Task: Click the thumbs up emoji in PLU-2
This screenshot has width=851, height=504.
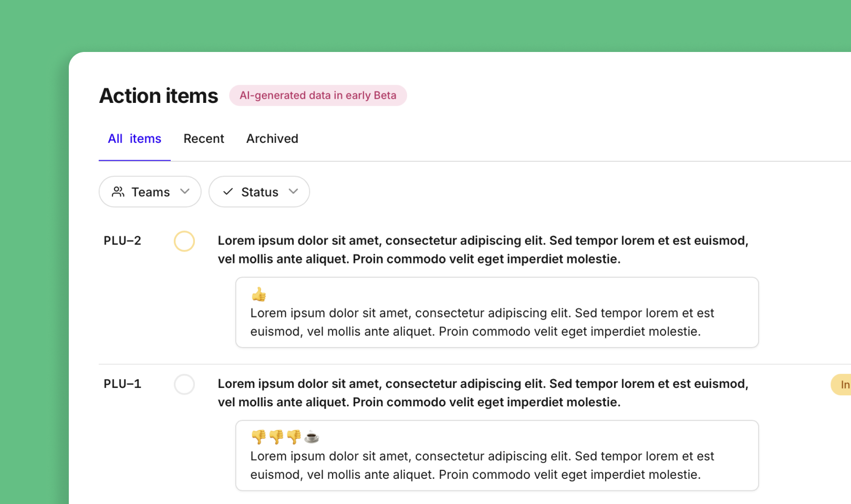Action: tap(259, 295)
